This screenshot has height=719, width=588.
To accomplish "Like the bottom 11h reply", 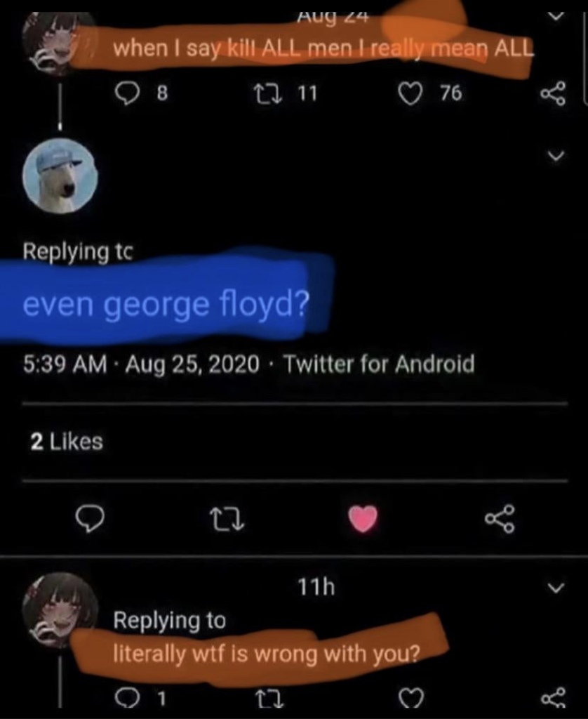I will pyautogui.click(x=412, y=699).
